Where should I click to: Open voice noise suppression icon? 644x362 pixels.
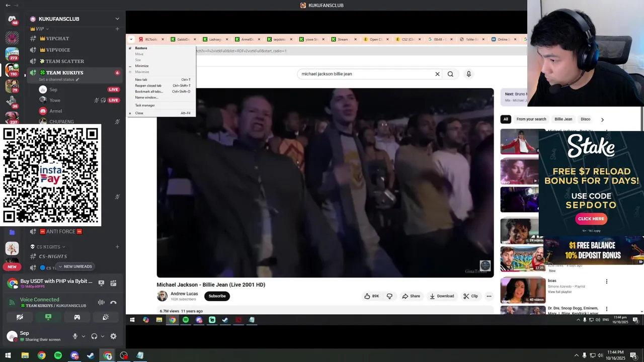point(101,302)
